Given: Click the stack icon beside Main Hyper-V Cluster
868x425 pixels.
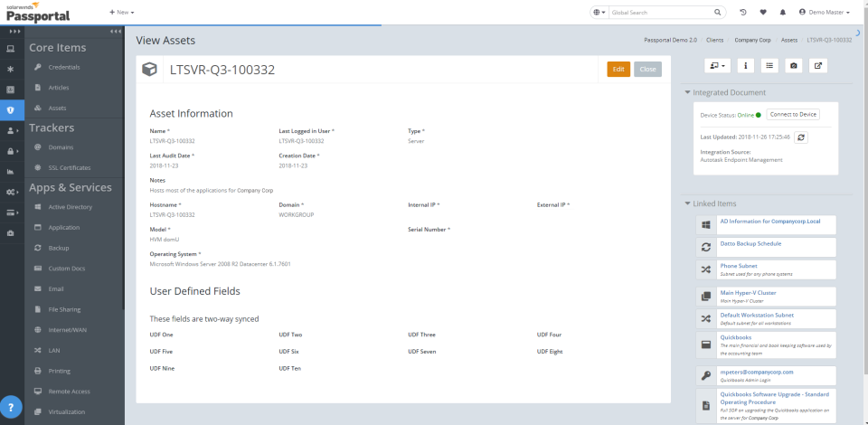Looking at the screenshot, I should point(706,296).
